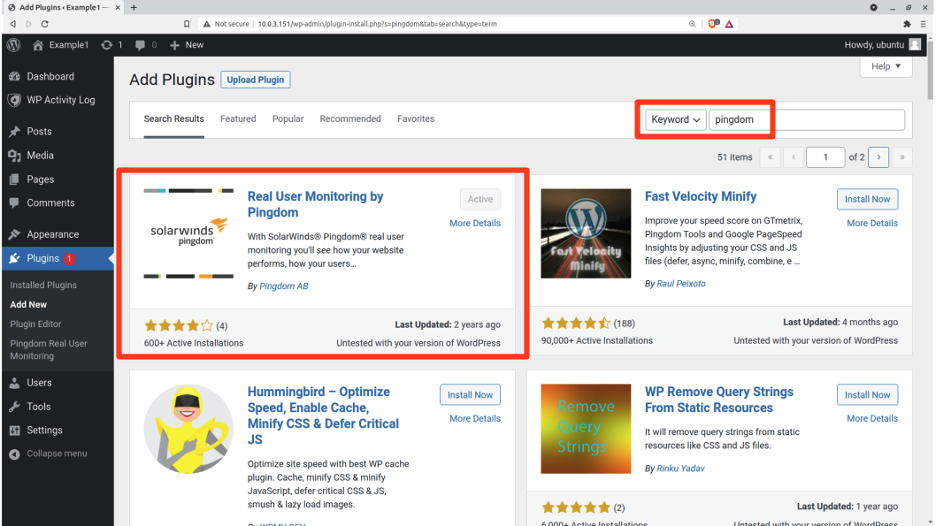Open WP Activity Log shield icon
The image size is (936, 526).
click(14, 100)
